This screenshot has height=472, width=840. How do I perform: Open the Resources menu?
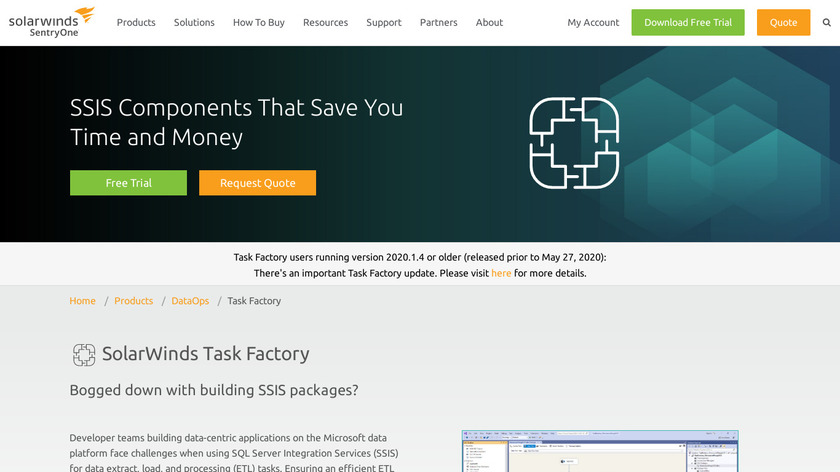325,23
